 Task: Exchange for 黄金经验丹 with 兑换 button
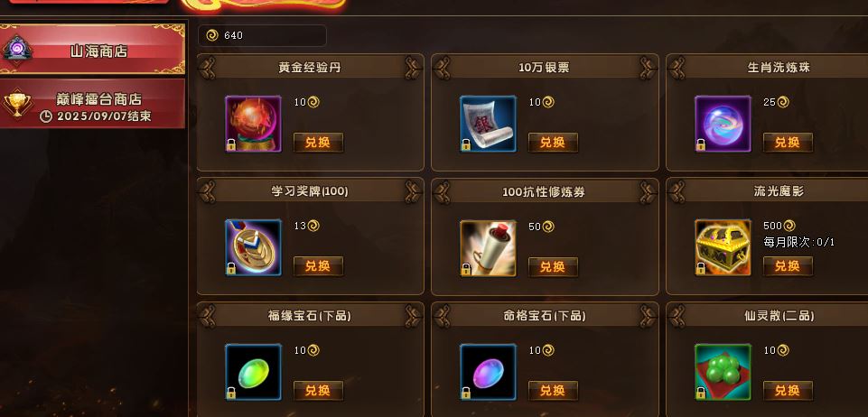click(x=318, y=143)
